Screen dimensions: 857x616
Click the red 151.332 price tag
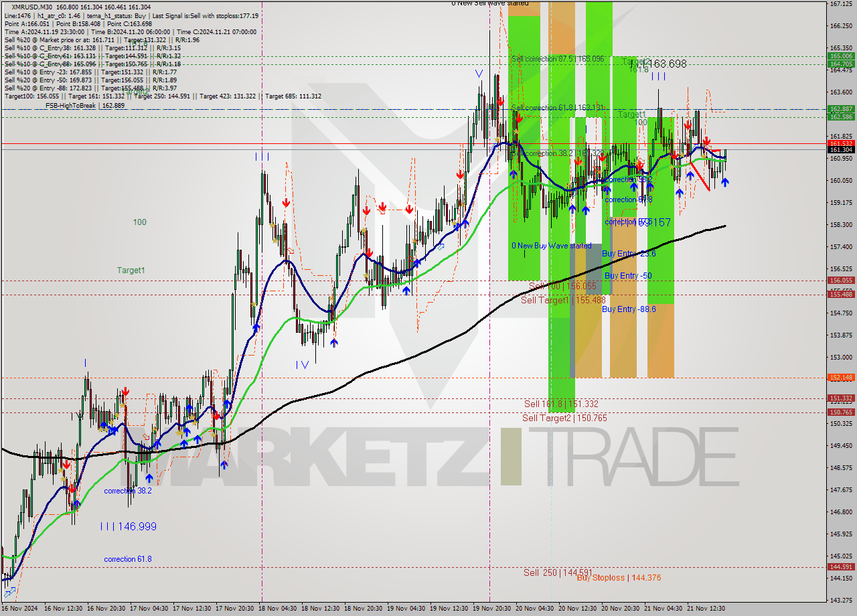841,398
